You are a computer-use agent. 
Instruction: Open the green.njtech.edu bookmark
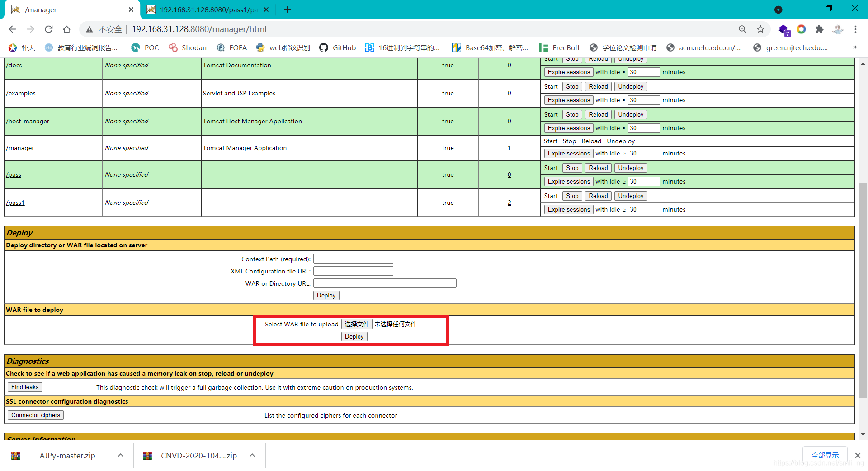tap(791, 47)
